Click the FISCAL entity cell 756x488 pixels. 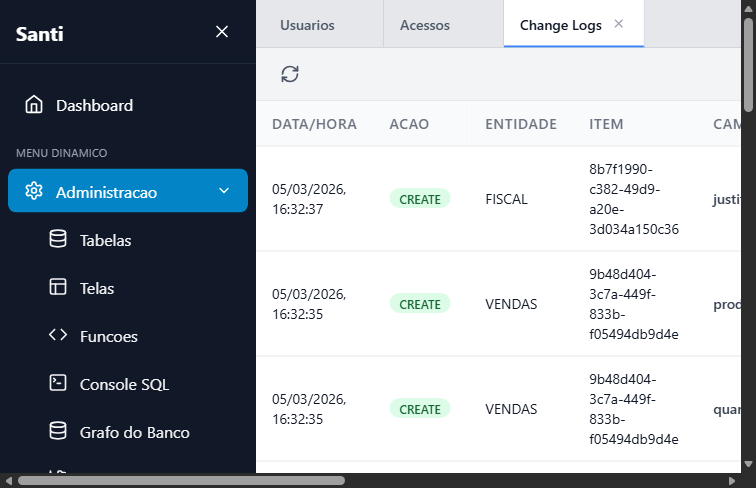click(506, 199)
